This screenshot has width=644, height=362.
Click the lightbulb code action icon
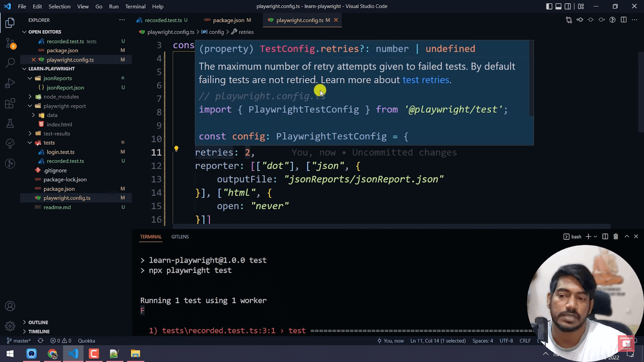coord(176,148)
